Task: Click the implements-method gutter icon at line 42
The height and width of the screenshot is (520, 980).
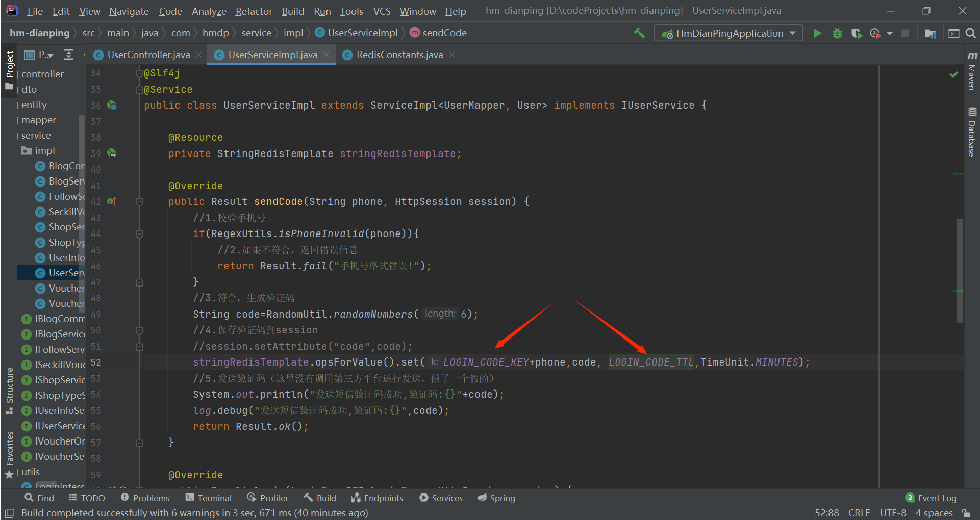Action: 112,201
